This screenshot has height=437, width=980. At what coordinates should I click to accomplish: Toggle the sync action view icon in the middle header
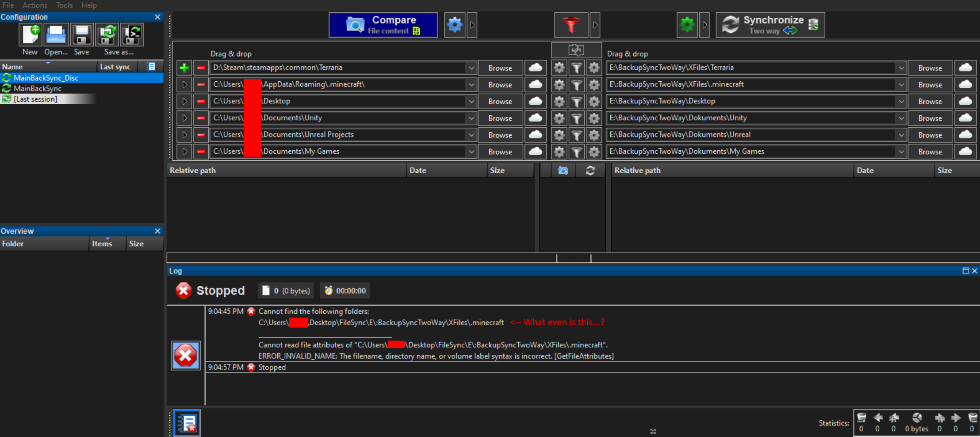(x=590, y=171)
